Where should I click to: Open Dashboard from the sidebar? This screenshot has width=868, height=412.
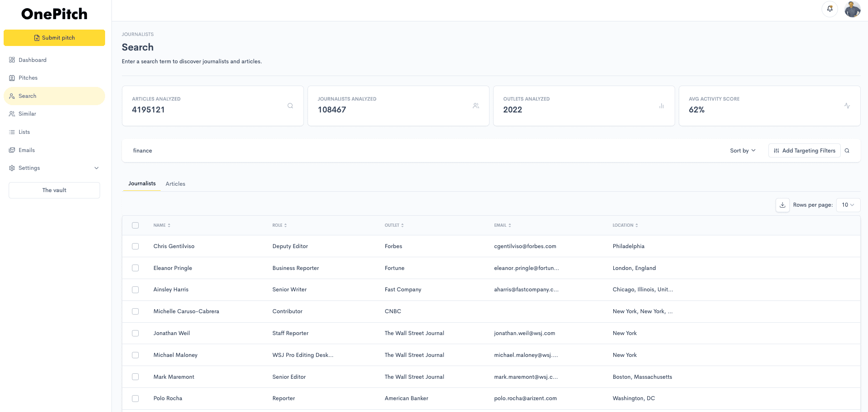(54, 60)
